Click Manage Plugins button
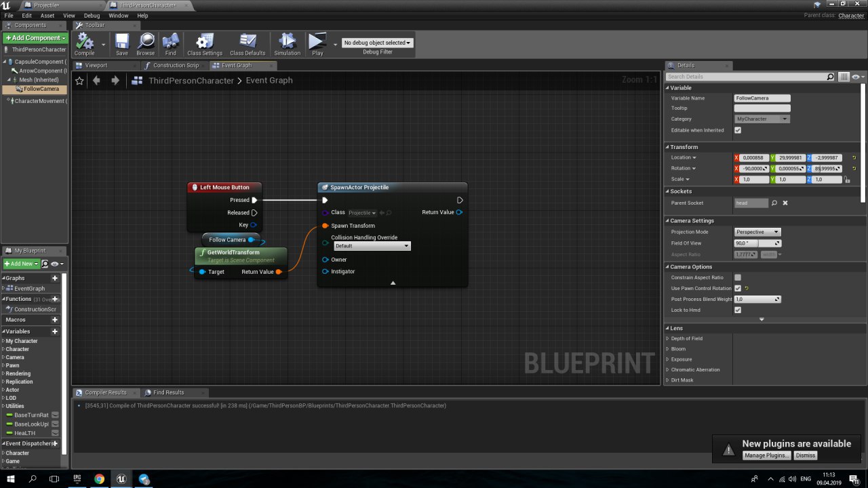Image resolution: width=868 pixels, height=488 pixels. tap(766, 455)
